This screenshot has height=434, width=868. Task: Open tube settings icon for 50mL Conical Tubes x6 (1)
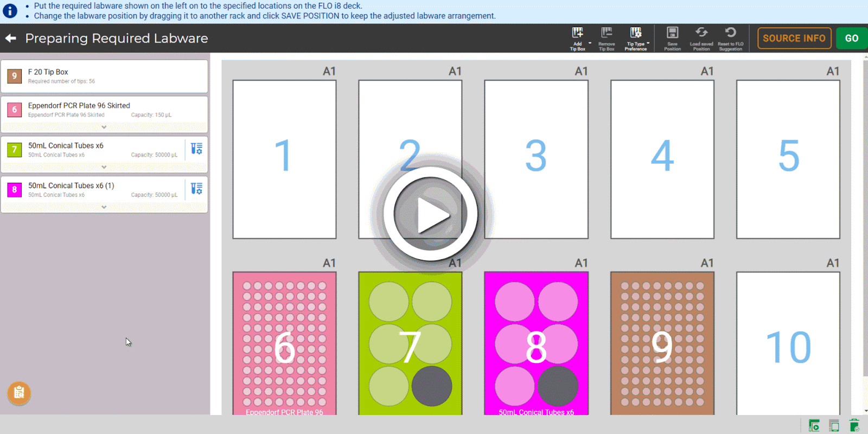coord(196,188)
